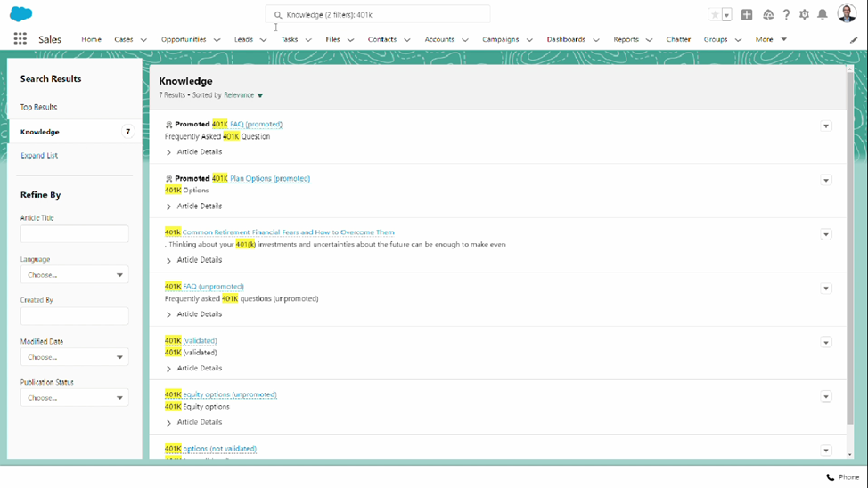868x488 pixels.
Task: Open 401K equity options (unpromoted) article
Action: coord(221,394)
